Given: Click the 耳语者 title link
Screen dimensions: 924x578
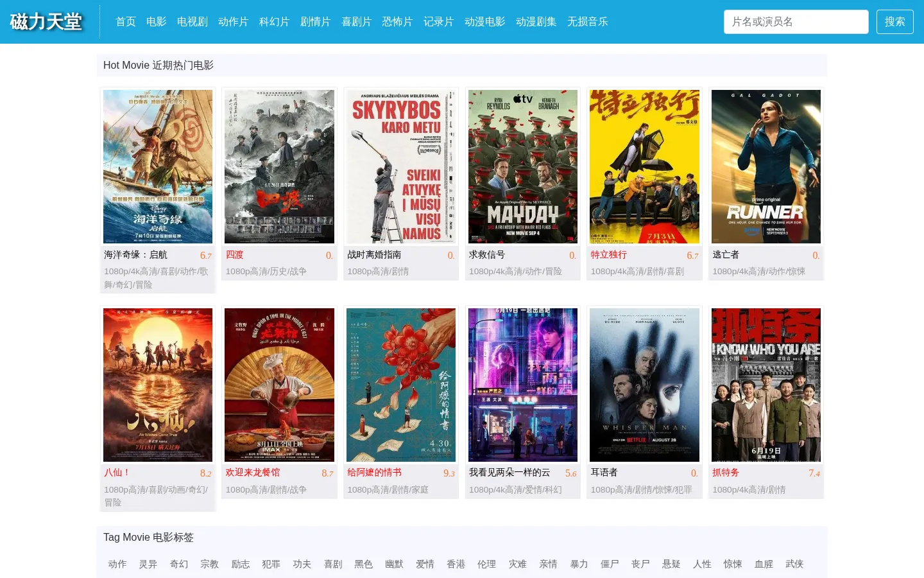Looking at the screenshot, I should (604, 473).
